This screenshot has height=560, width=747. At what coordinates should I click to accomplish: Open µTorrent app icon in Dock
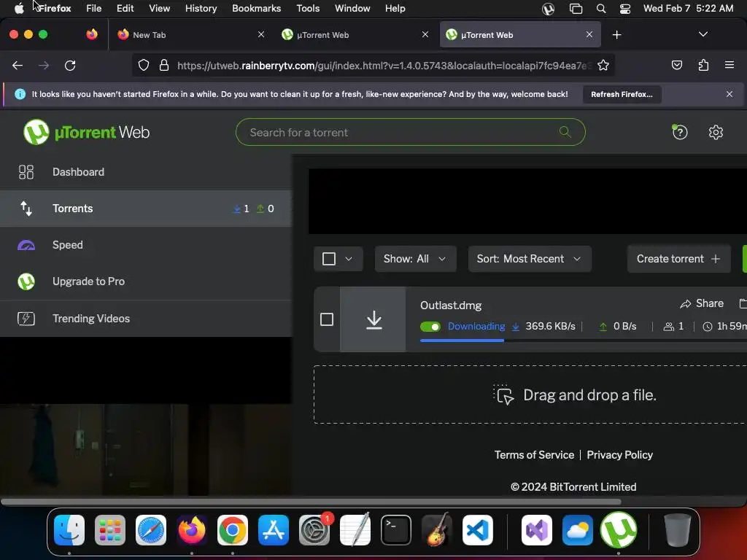pyautogui.click(x=619, y=529)
